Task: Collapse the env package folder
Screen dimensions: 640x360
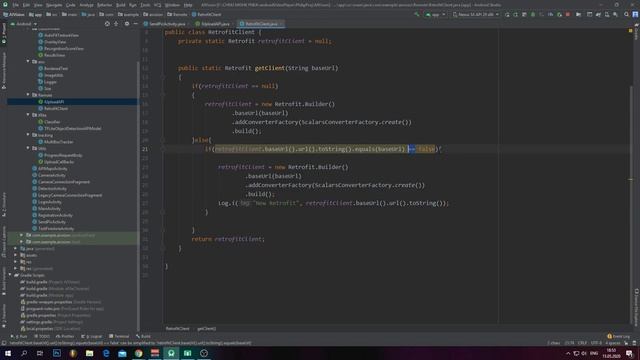Action: [28, 62]
